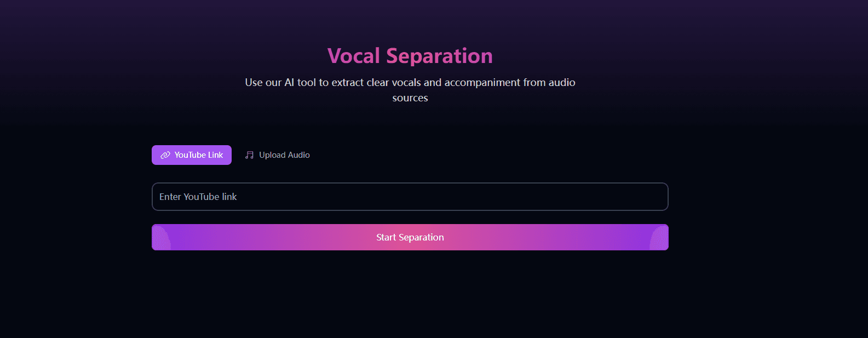Click inside the Enter YouTube link field

pos(410,197)
